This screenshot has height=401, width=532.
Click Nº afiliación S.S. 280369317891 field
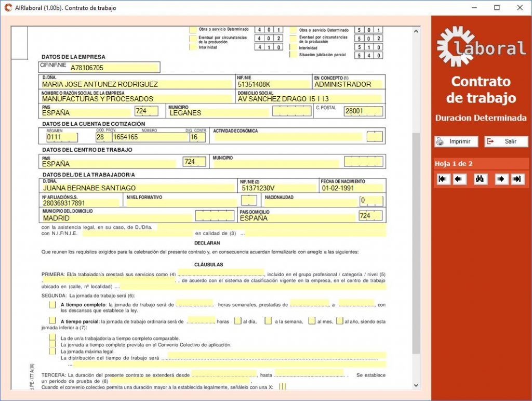pos(81,203)
